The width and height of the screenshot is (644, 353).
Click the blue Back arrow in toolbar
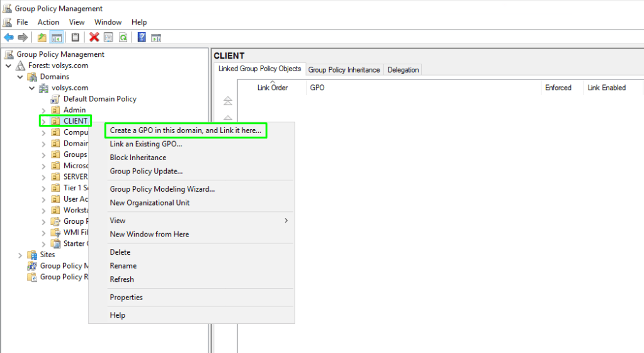pyautogui.click(x=9, y=37)
